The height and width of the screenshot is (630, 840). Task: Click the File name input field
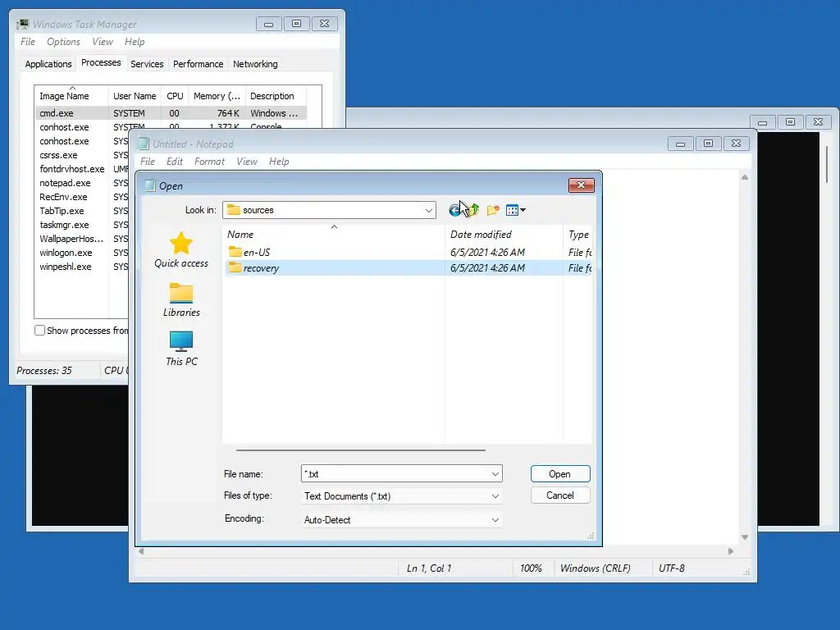click(396, 474)
